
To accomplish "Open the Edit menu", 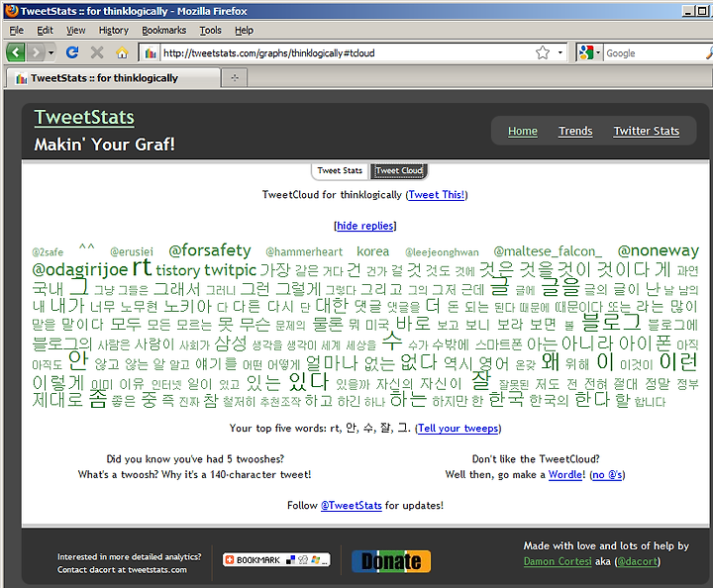I will pyautogui.click(x=45, y=31).
